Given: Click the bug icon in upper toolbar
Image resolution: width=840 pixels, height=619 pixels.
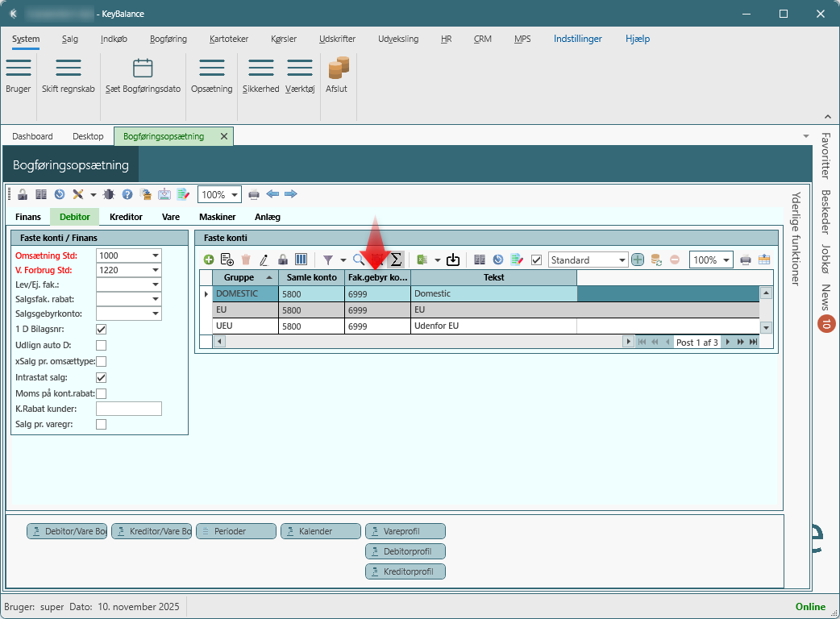Looking at the screenshot, I should point(109,194).
